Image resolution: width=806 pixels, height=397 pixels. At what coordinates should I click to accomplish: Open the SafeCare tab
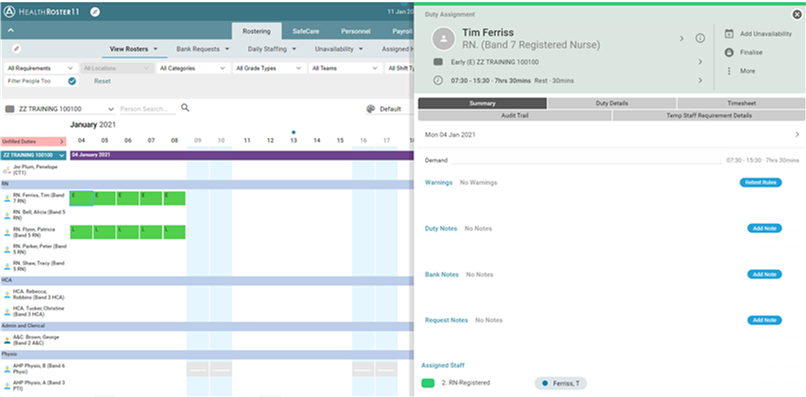coord(306,31)
